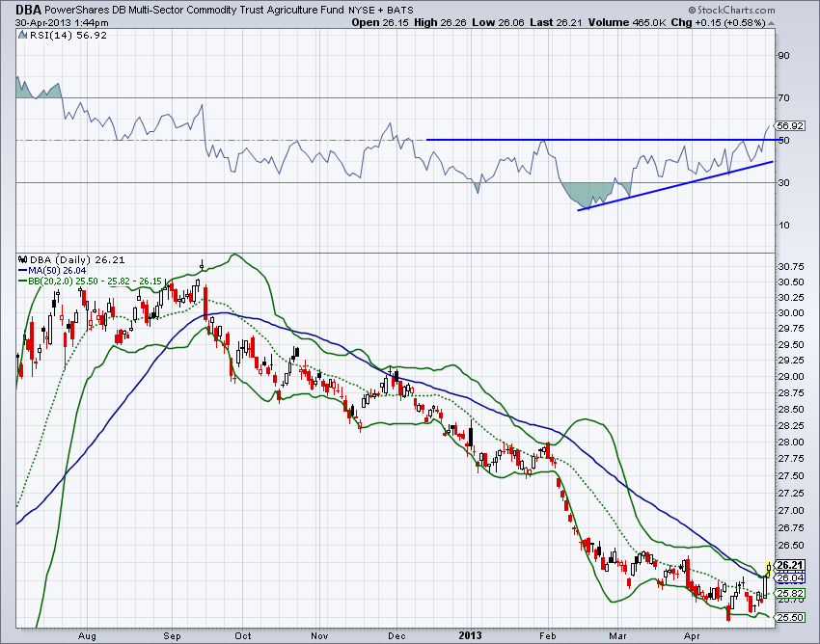Click the 30.75 price axis label
820x644 pixels.
791,266
